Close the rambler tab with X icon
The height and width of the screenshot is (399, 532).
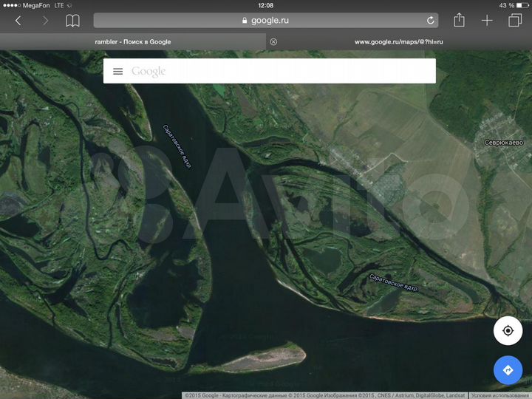(273, 41)
